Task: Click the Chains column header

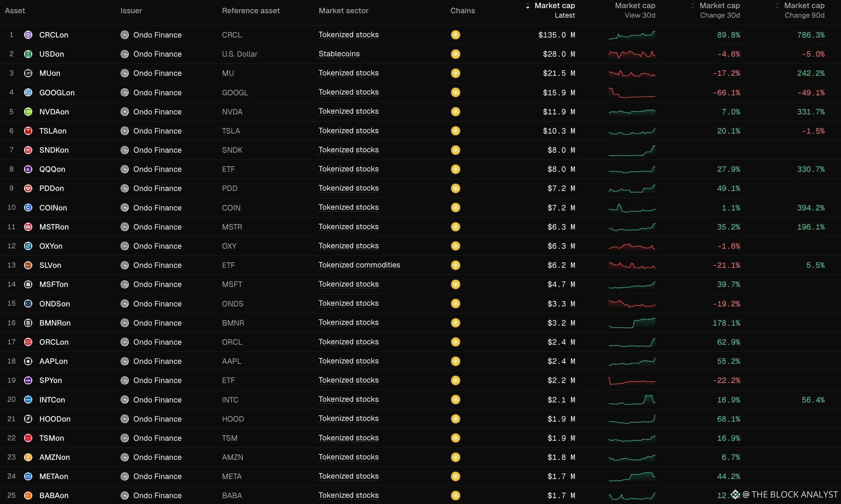Action: point(462,11)
